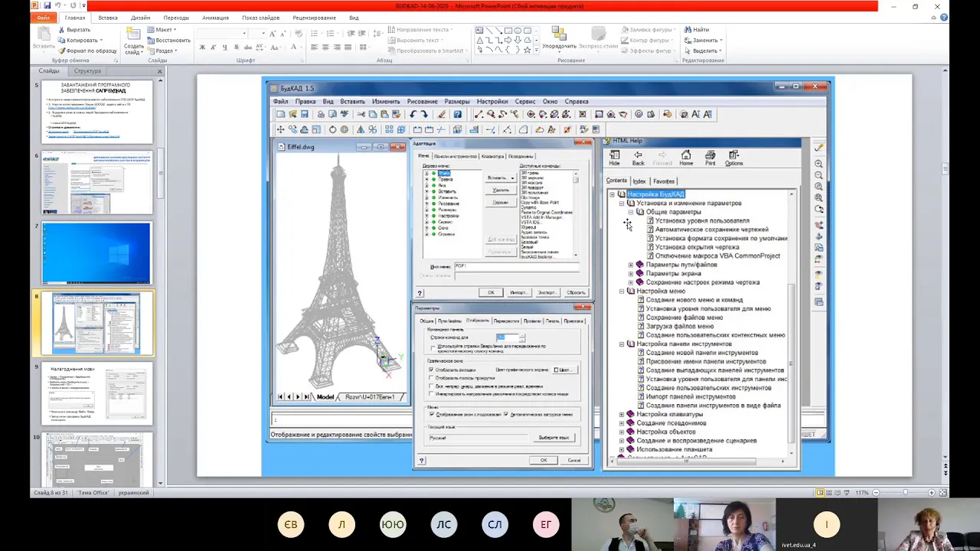Switch to Вставка ribbon tab

coord(108,18)
